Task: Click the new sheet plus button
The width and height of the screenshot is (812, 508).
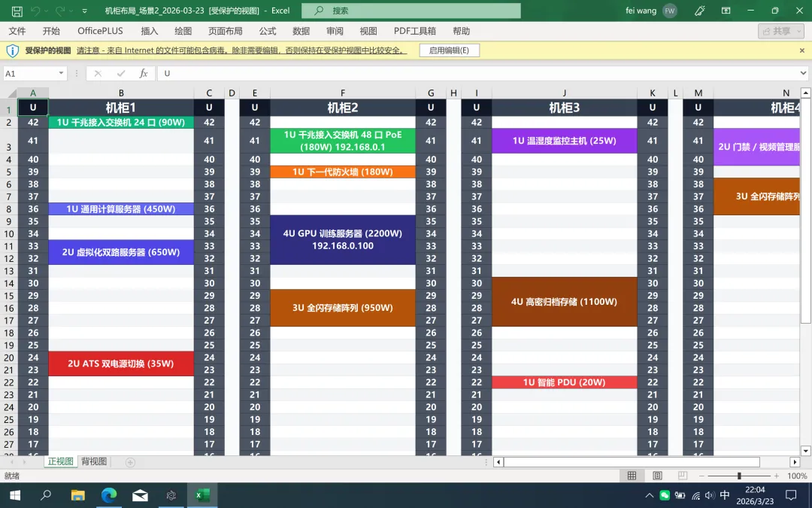Action: point(131,462)
